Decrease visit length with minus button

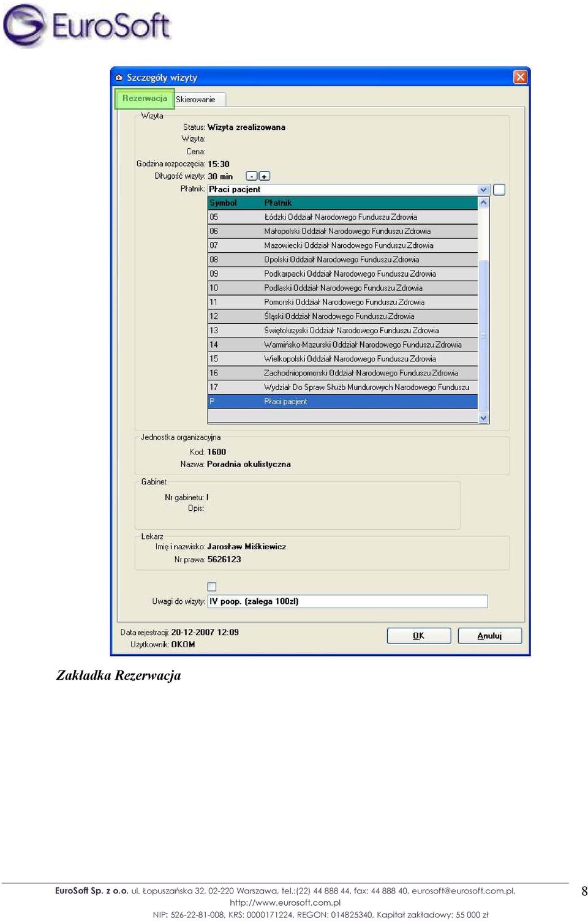click(x=251, y=176)
